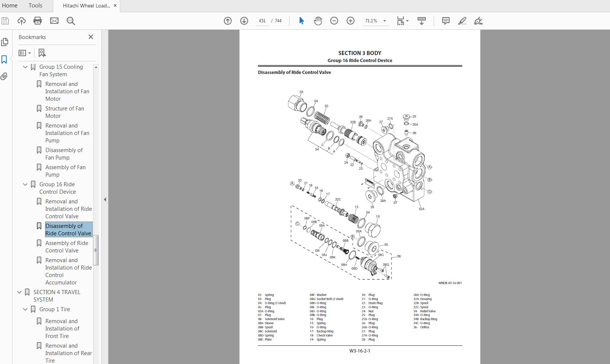Click the page number input field
This screenshot has width=610, height=364.
pos(262,21)
